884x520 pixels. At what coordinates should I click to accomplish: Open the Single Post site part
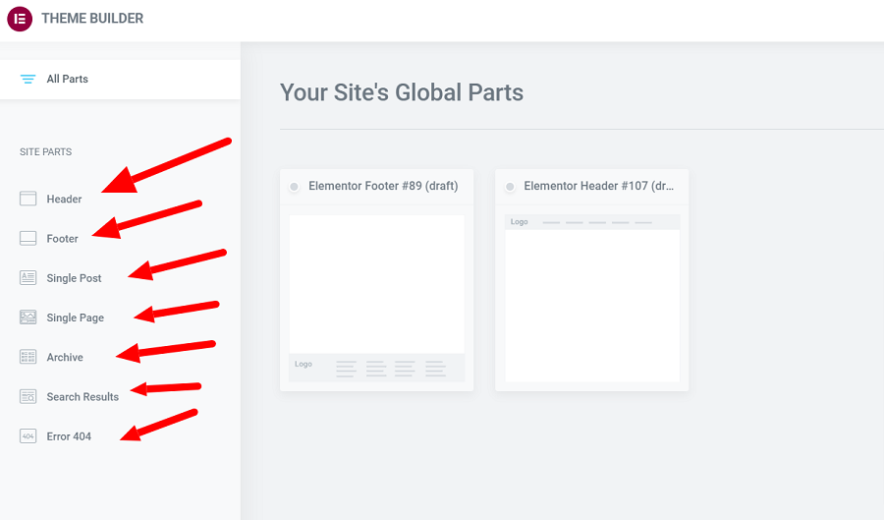(74, 278)
